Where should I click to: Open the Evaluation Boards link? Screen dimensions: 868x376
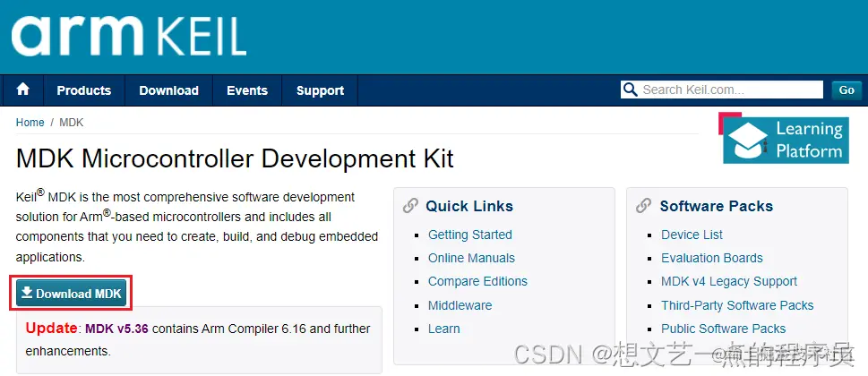coord(712,258)
